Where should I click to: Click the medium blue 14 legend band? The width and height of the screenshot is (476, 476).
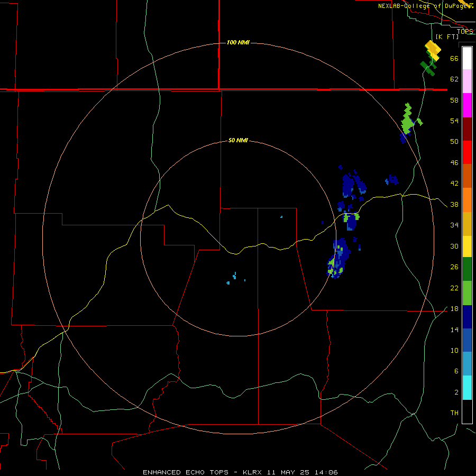(x=467, y=340)
